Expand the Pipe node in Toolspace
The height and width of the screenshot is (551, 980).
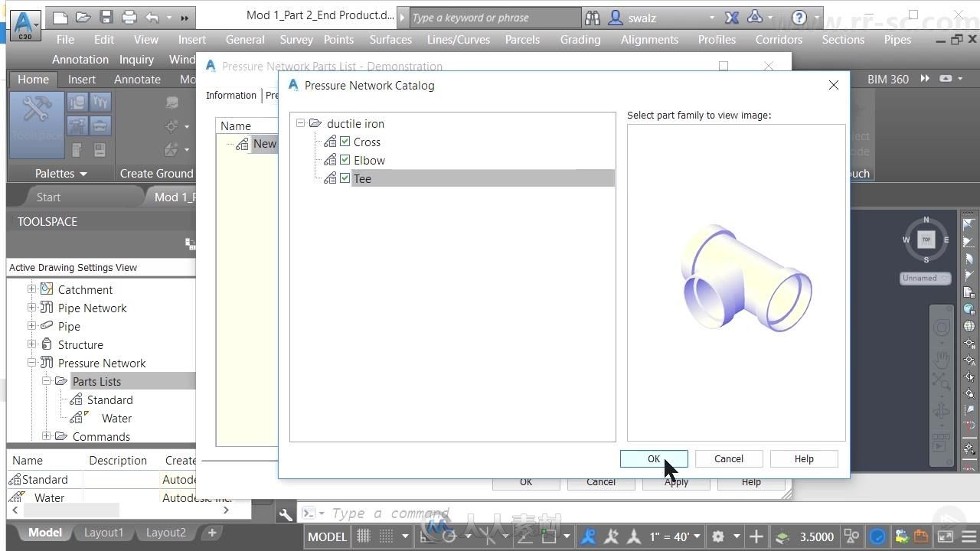[31, 326]
